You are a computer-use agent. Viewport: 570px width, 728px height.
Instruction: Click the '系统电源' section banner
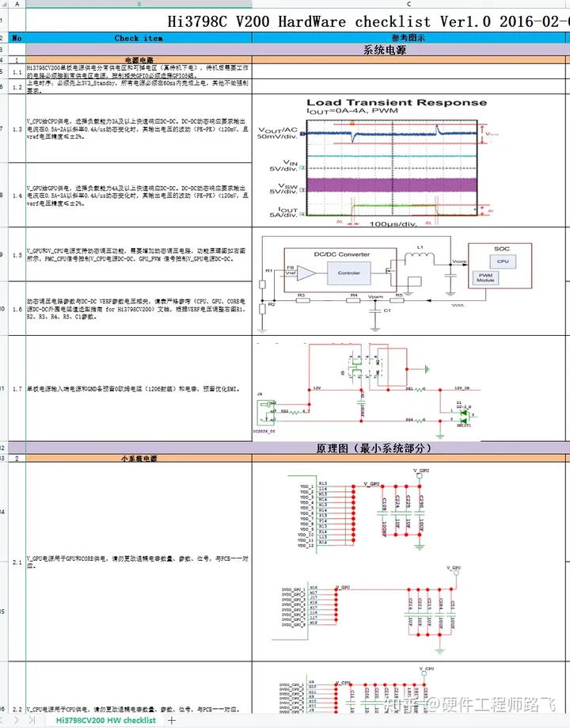coord(385,50)
